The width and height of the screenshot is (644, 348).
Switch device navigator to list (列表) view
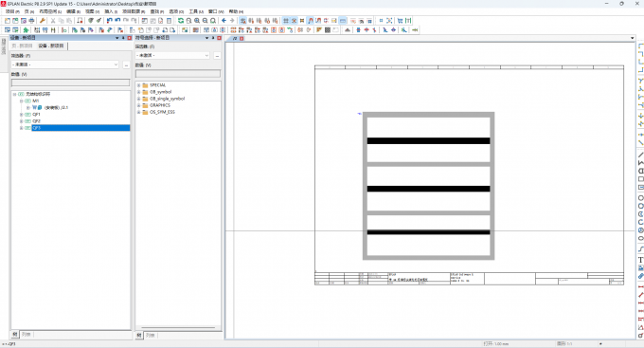click(x=27, y=335)
